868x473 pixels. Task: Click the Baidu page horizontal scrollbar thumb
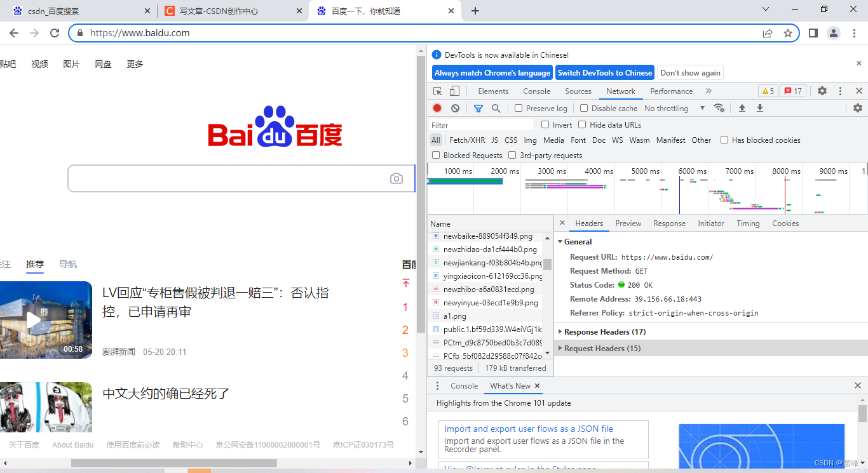click(x=173, y=463)
